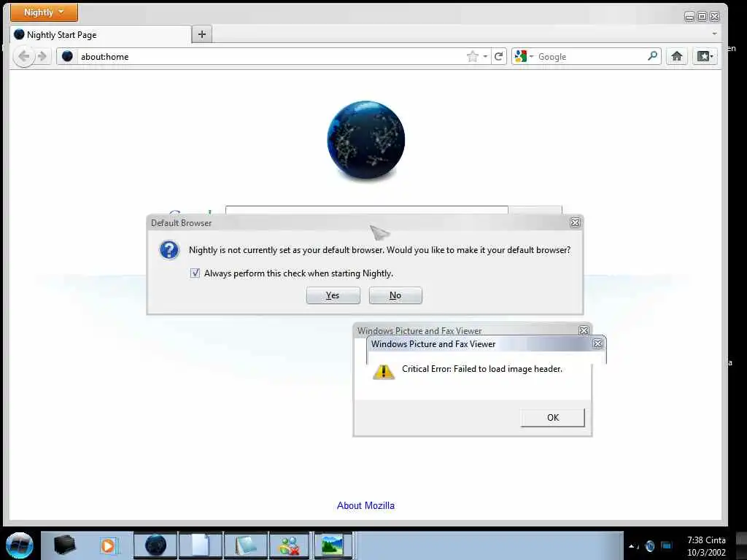Viewport: 747px width, 560px height.
Task: Close the Nightly browser window
Action: 715,17
